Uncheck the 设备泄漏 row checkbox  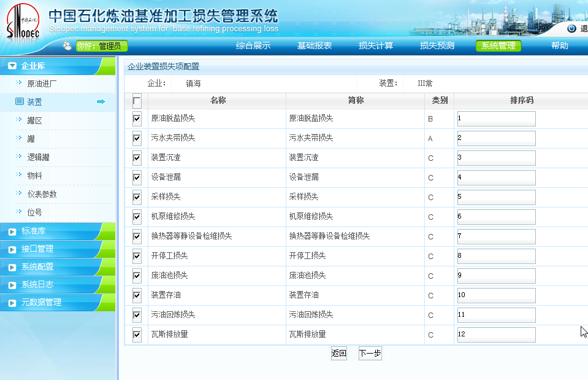coord(137,177)
